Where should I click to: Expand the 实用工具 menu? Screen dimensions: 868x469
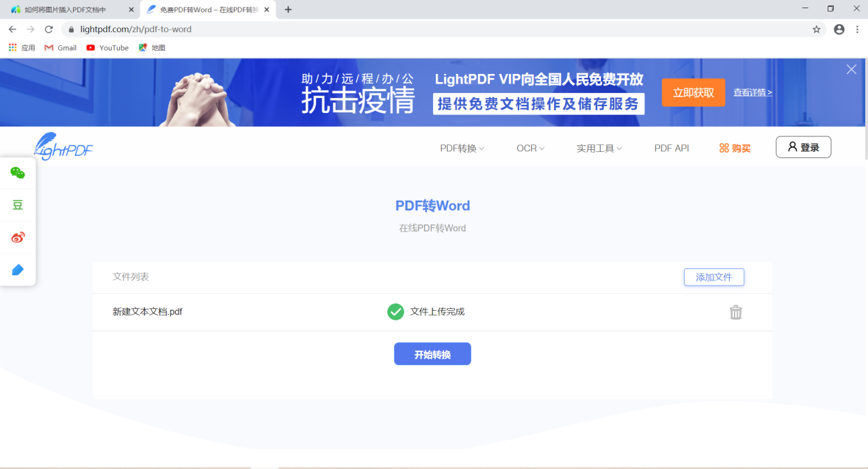(x=599, y=148)
